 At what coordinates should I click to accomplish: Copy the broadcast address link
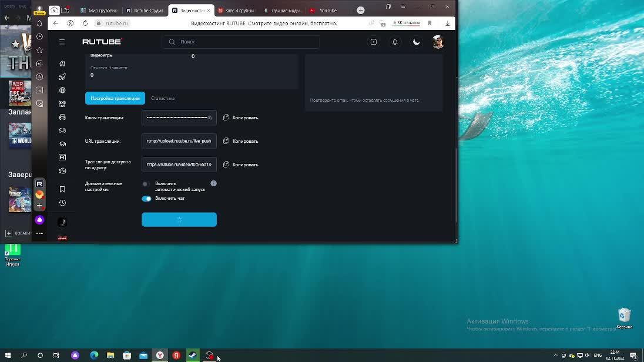click(241, 165)
